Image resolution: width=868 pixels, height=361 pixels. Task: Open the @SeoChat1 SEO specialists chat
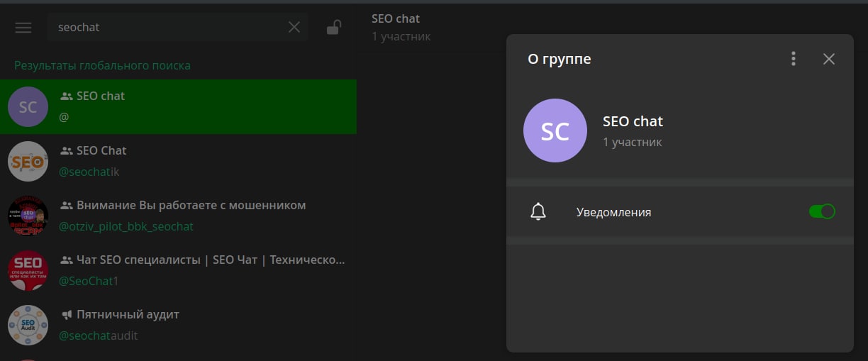click(x=199, y=270)
